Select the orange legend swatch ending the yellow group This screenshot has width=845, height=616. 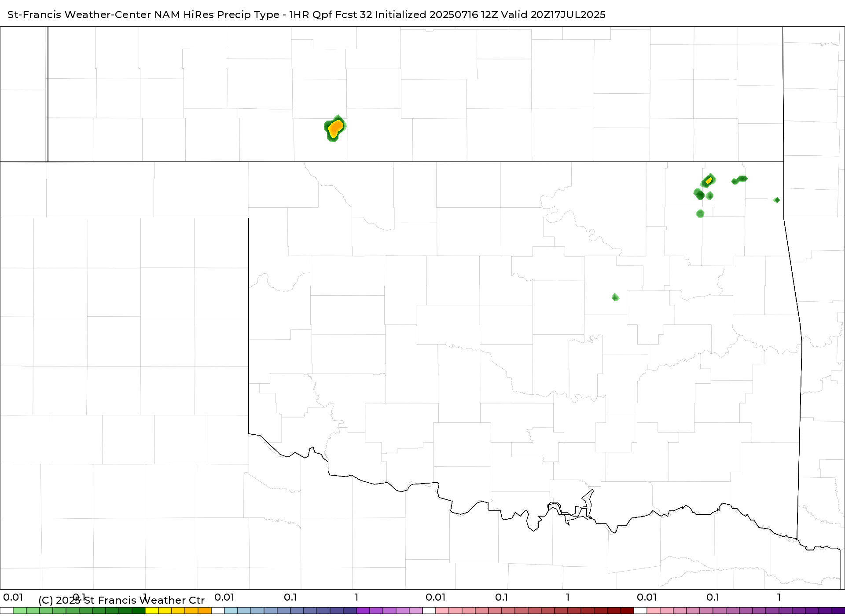tap(205, 611)
